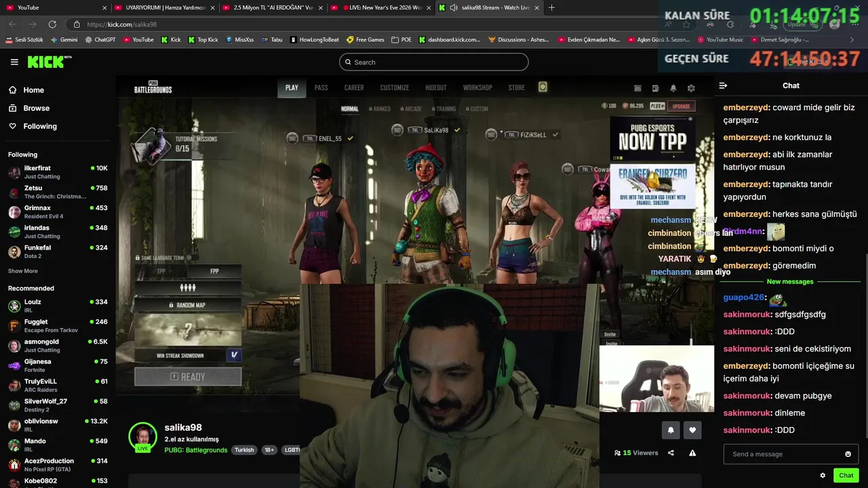Open Sesli Sözlük bookmark
The image size is (868, 488).
pyautogui.click(x=24, y=40)
